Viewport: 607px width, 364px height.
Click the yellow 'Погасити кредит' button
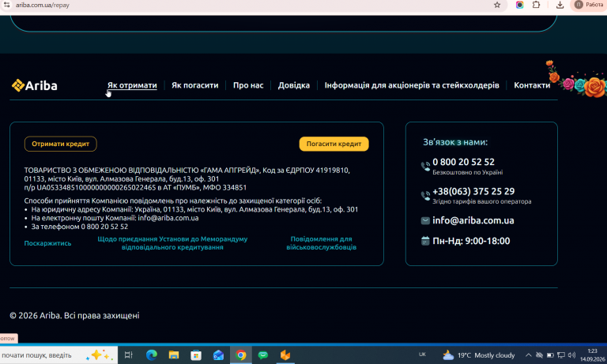click(334, 144)
